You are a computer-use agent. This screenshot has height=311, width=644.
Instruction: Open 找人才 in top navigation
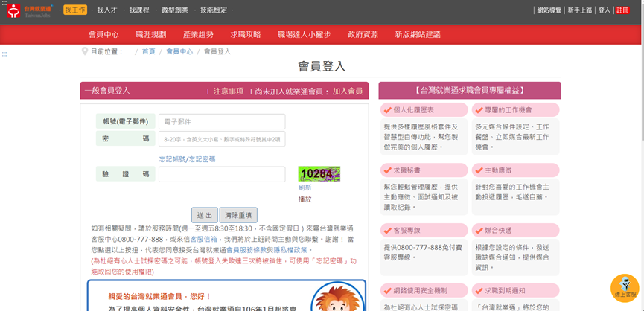pos(106,10)
